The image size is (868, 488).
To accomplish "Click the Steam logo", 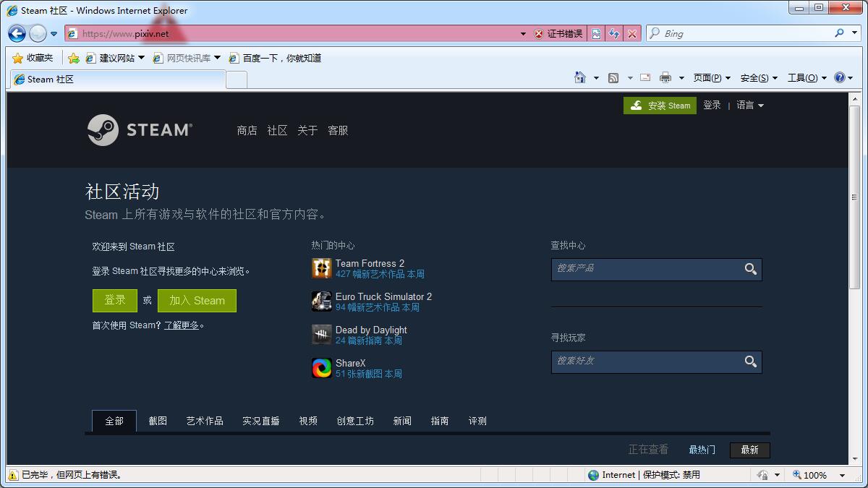I will click(x=140, y=130).
